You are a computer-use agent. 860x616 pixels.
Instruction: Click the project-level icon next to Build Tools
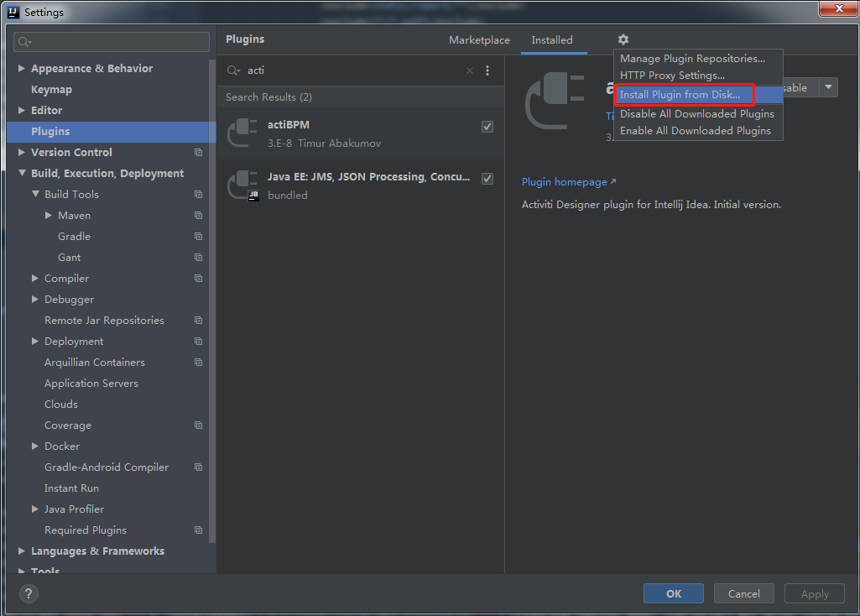tap(199, 194)
